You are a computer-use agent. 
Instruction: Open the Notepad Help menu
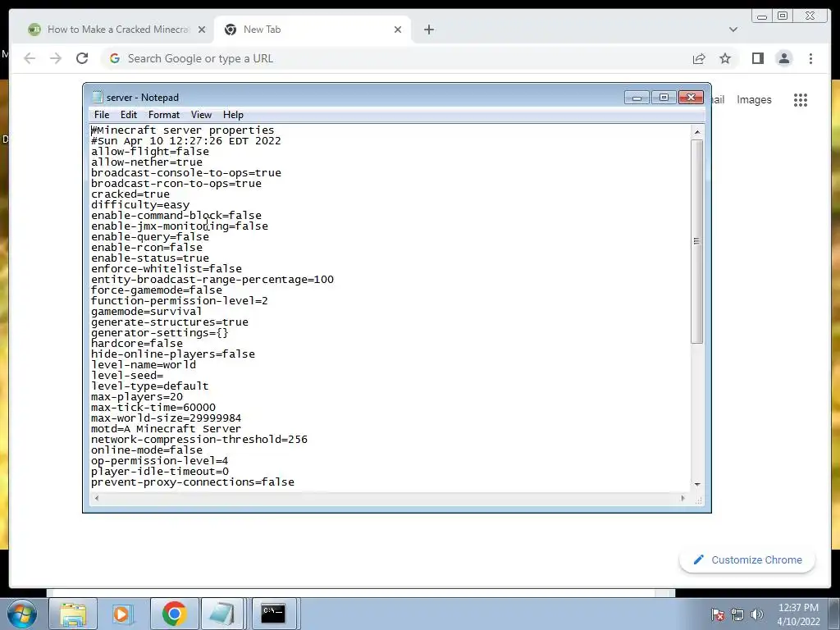pyautogui.click(x=233, y=115)
